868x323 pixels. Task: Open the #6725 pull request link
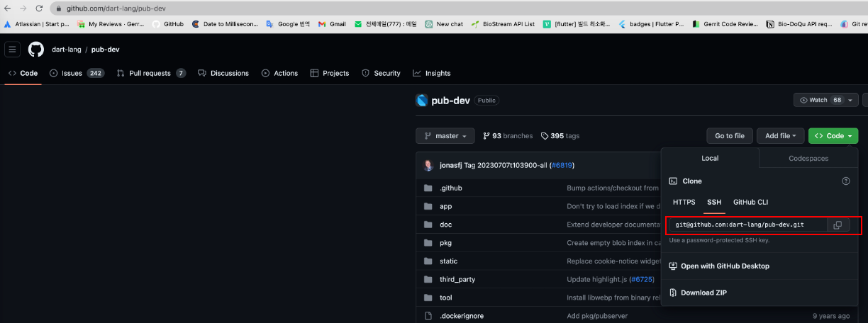point(642,279)
